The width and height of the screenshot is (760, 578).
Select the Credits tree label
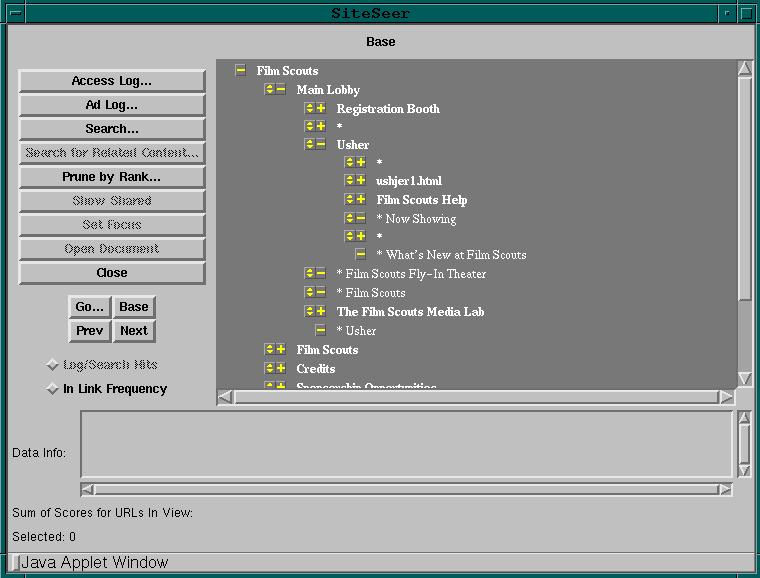point(316,369)
